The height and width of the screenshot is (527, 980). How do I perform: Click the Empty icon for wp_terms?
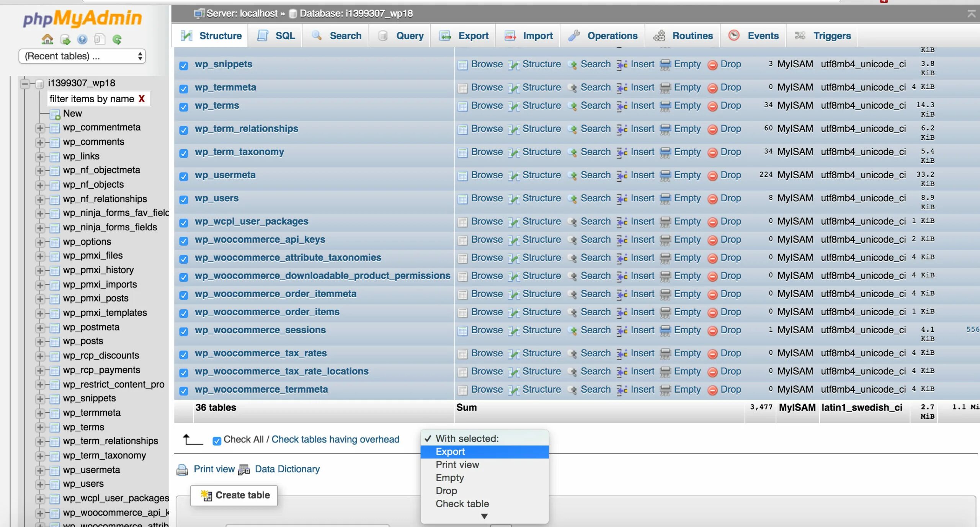(x=665, y=106)
